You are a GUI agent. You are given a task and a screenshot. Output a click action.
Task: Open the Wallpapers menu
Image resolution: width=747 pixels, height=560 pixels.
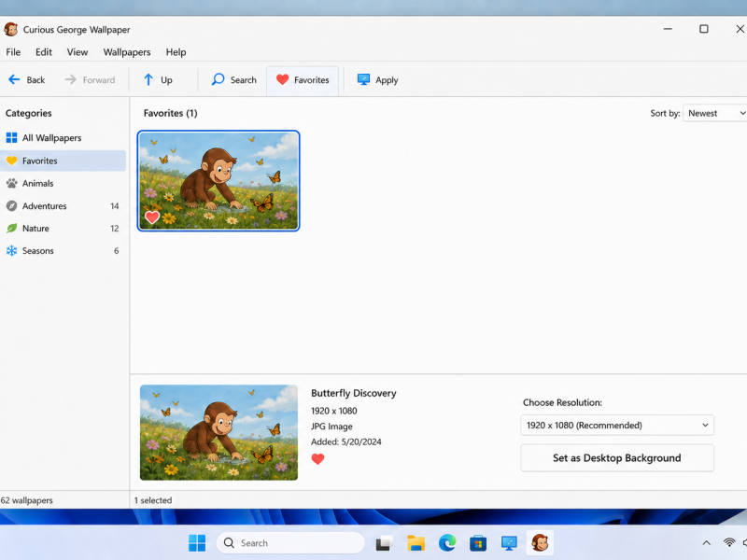pyautogui.click(x=127, y=52)
